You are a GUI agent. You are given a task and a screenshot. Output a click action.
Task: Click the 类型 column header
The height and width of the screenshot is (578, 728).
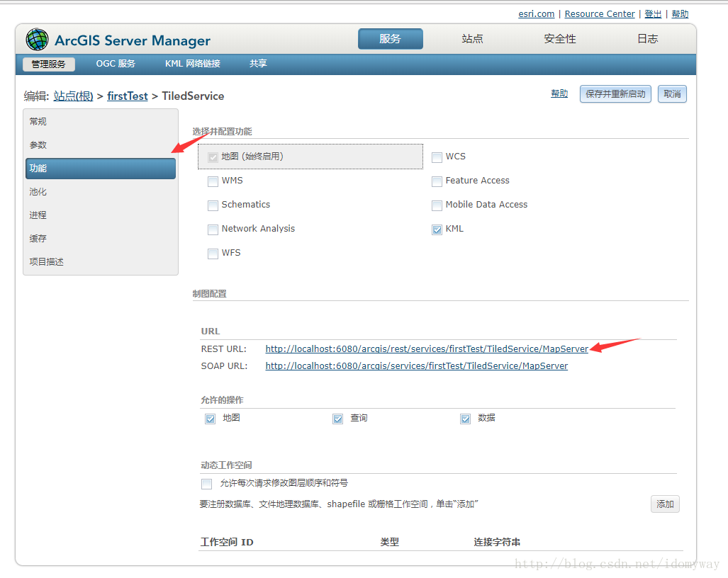click(390, 543)
